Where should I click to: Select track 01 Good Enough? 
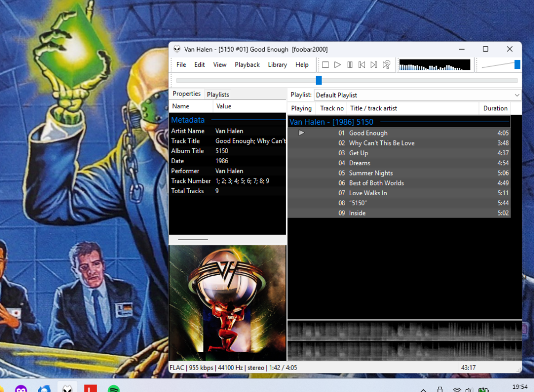coord(399,133)
